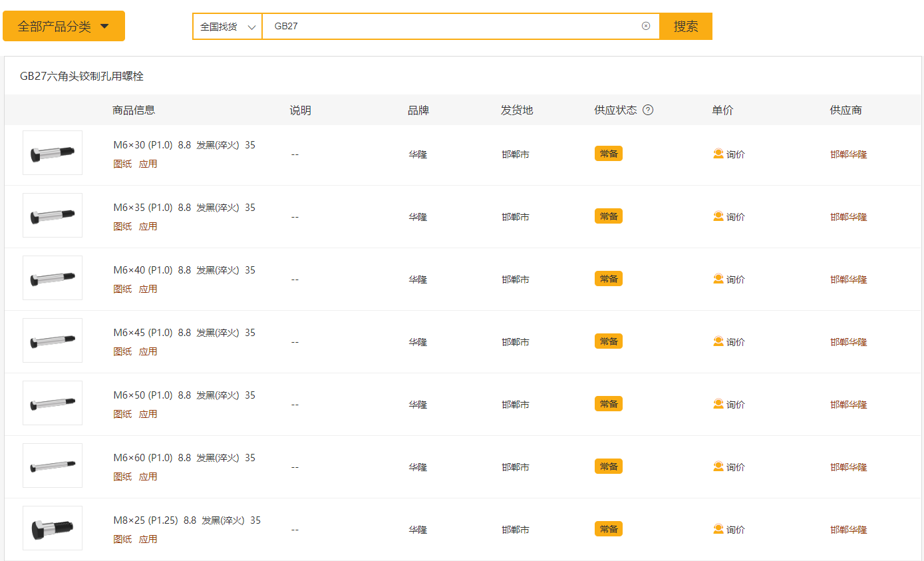Clear the search box with the X icon
Screen dimensions: 924x561
[645, 26]
